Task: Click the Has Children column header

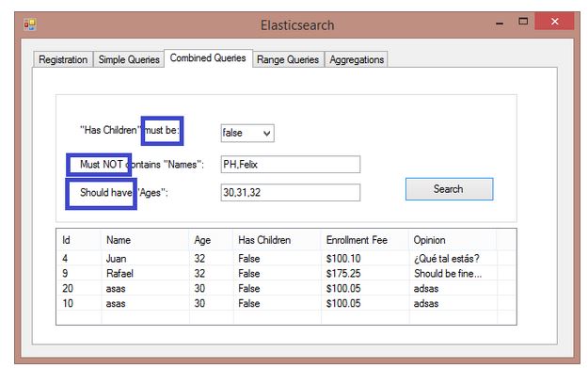Action: tap(278, 240)
